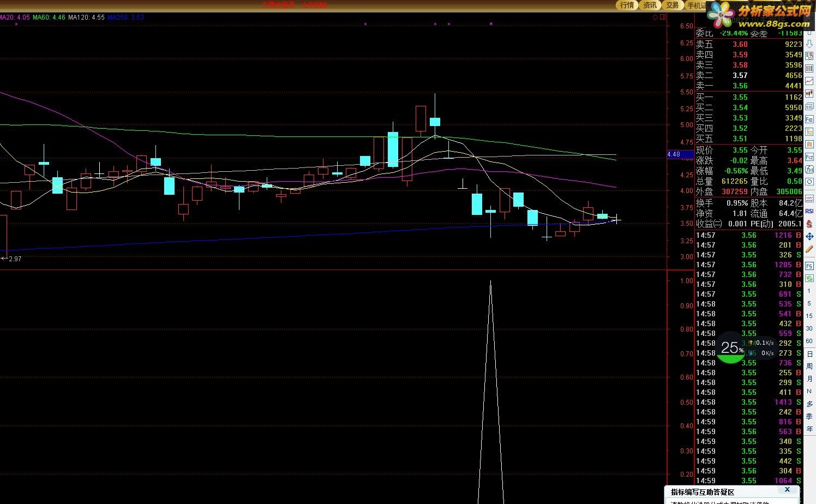Click the F5 chart switch icon

pos(809,266)
